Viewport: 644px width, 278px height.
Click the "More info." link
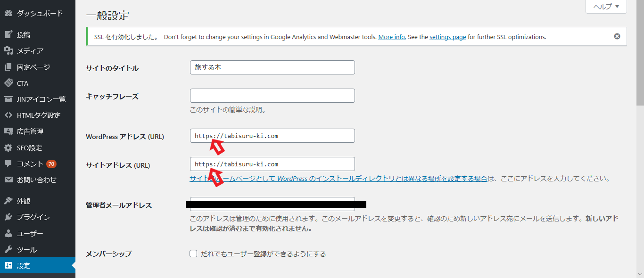(392, 37)
